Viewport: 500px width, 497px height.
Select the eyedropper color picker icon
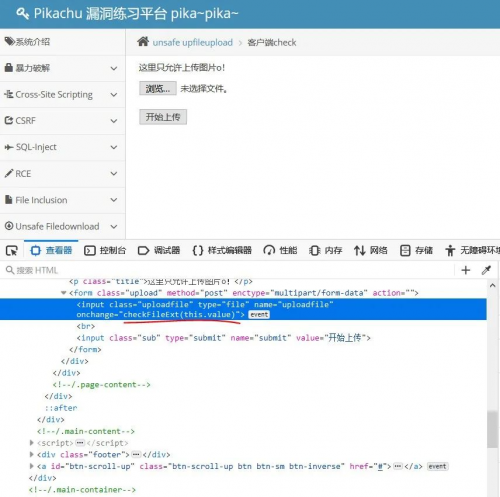point(486,270)
